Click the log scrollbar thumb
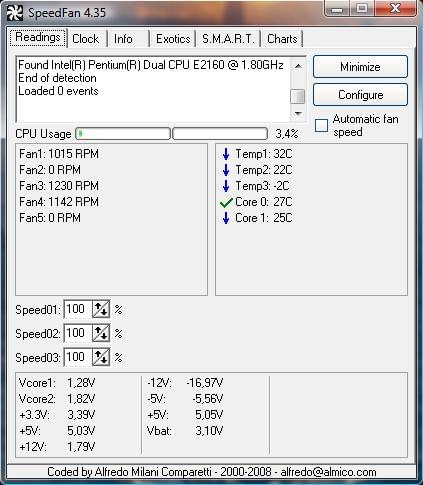423x485 pixels. point(298,97)
